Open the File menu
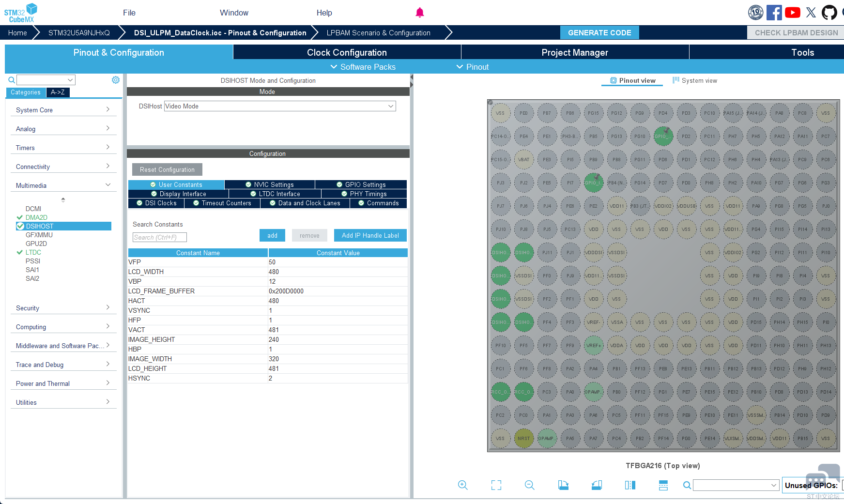Screen dimensions: 844x504 129,13
